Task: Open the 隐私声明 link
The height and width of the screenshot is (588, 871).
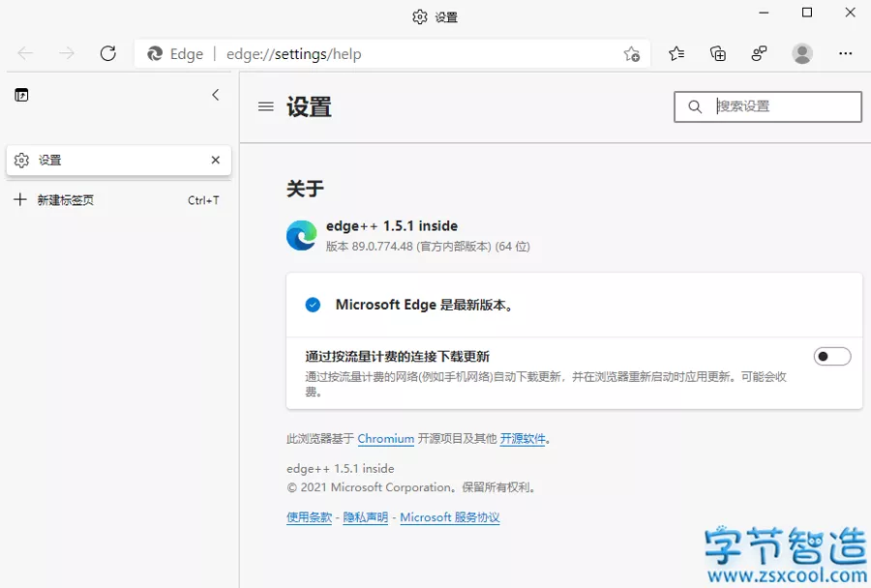Action: point(366,517)
